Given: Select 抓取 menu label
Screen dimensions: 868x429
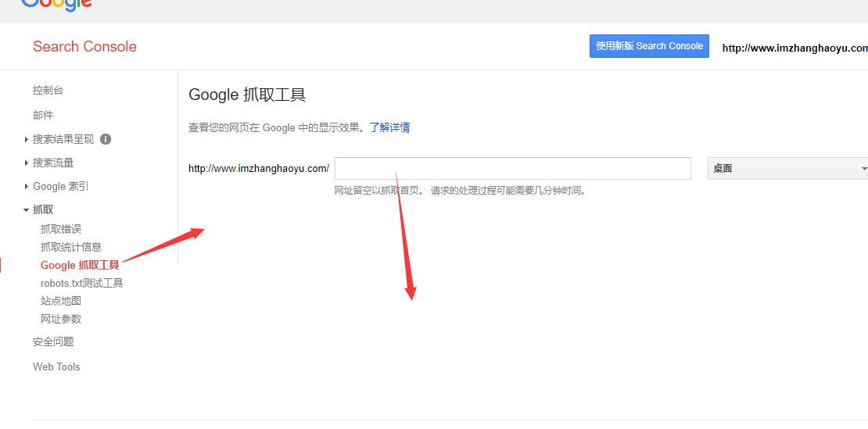Looking at the screenshot, I should (x=43, y=210).
